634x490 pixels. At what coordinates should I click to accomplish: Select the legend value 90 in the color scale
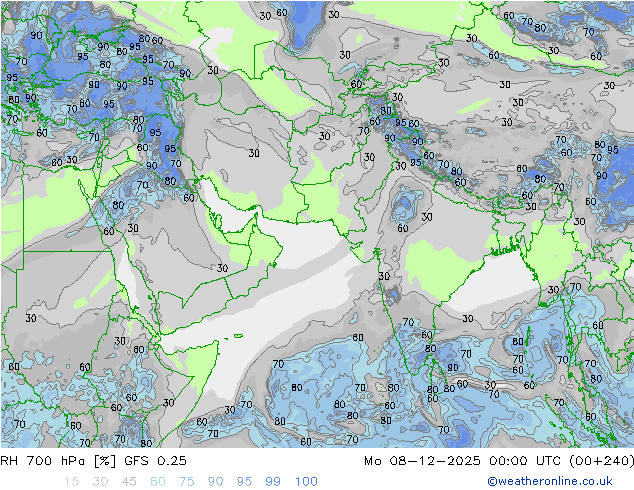[x=216, y=481]
